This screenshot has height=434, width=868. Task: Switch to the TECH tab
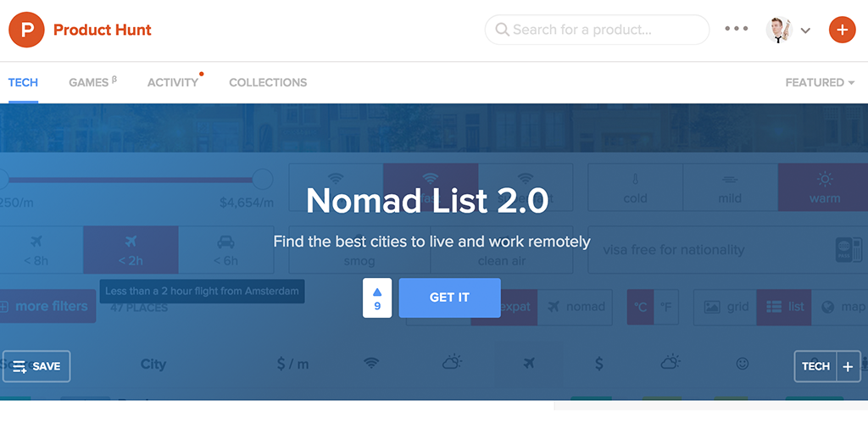(x=23, y=82)
